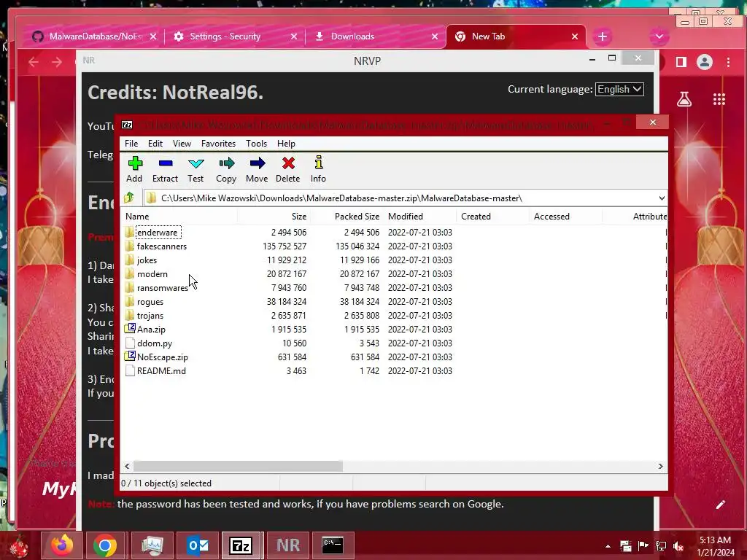The height and width of the screenshot is (560, 747).
Task: Select the Ana.zip archive icon
Action: (130, 329)
